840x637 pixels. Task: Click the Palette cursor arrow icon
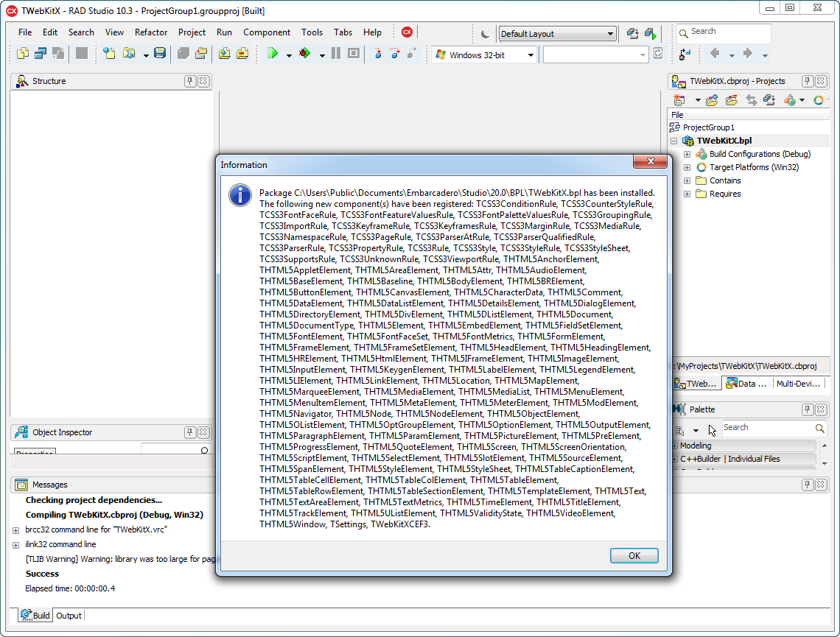tap(712, 430)
